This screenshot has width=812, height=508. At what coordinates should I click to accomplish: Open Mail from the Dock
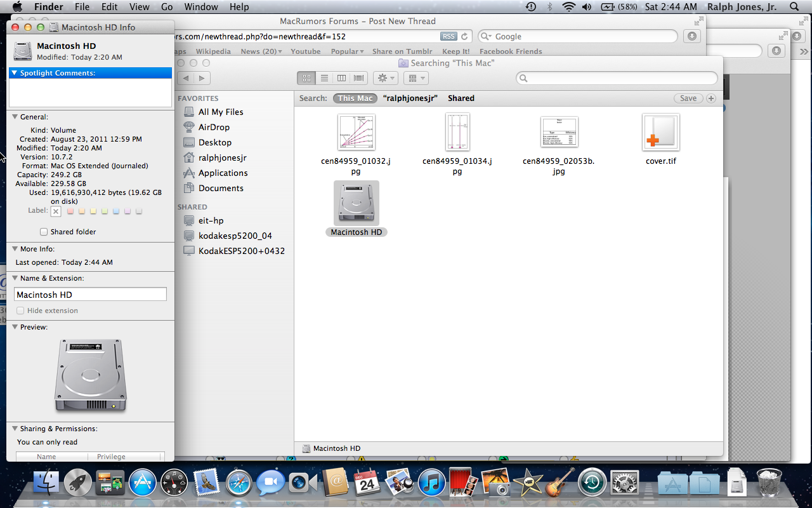point(207,483)
